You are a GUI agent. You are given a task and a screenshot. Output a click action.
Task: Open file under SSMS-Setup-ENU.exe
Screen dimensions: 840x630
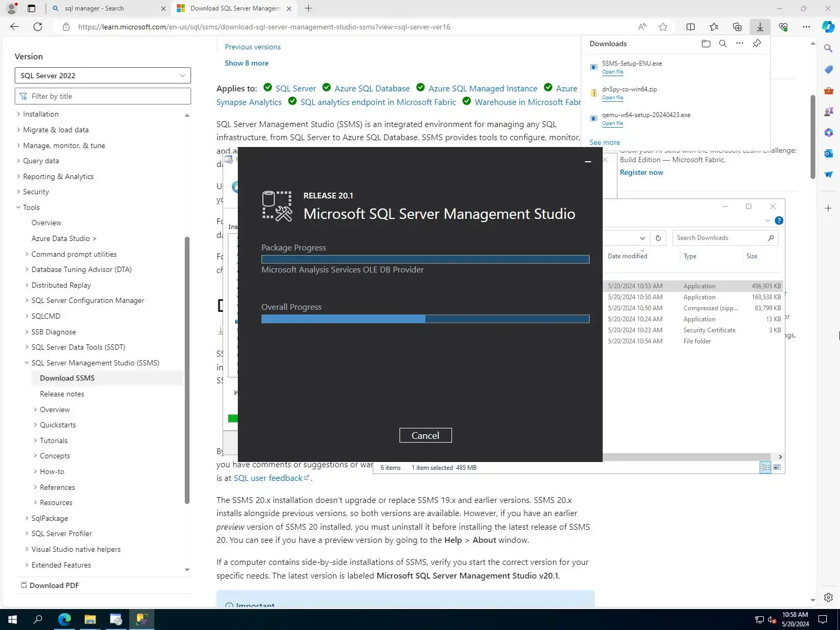613,72
